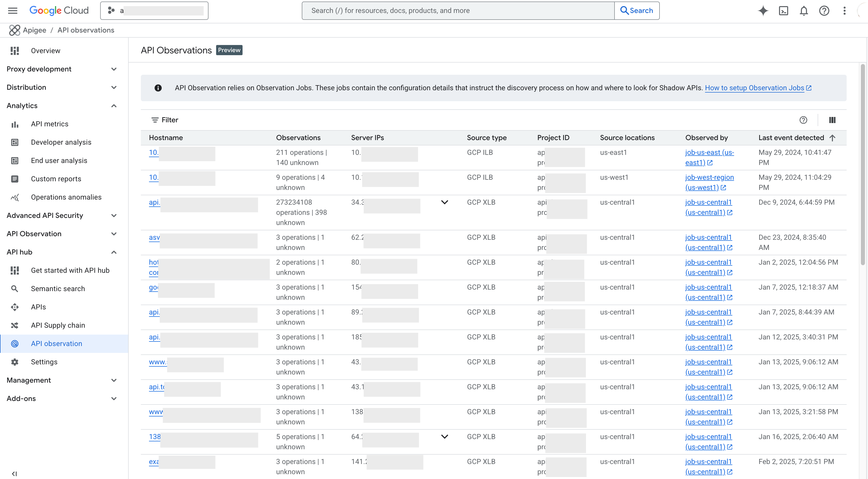Screen dimensions: 868x479
Task: Click the Filter button above the table
Action: (164, 120)
